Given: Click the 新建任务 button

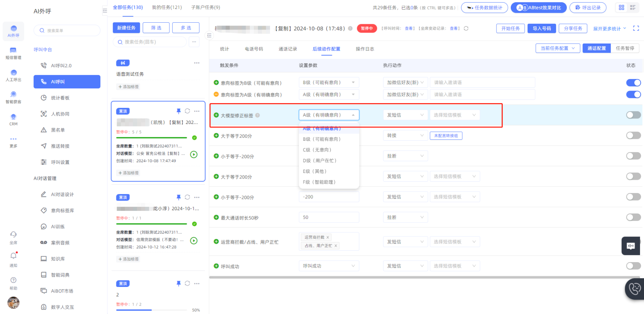Looking at the screenshot, I should 126,28.
